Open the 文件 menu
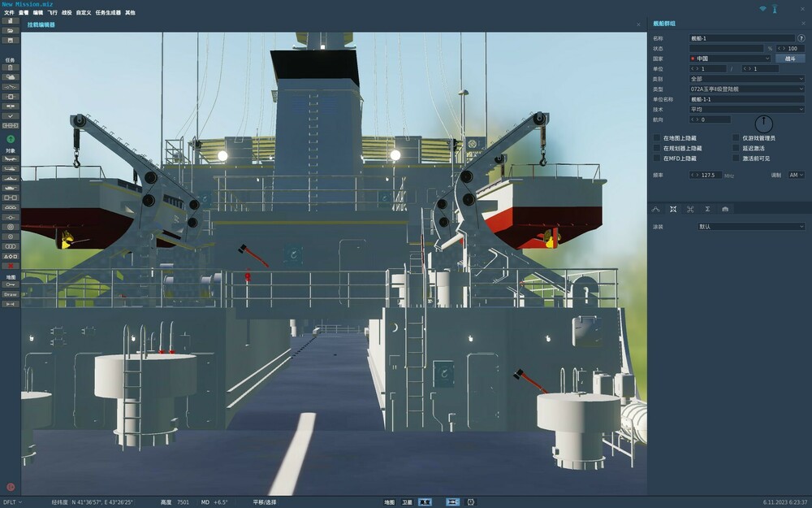Viewport: 812px width, 508px height. (9, 12)
